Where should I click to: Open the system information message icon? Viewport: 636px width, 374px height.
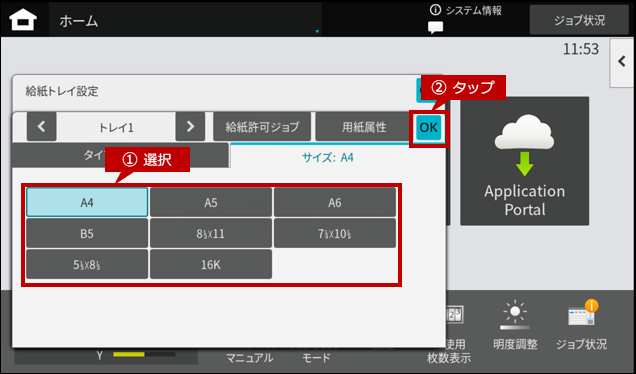coord(435,28)
